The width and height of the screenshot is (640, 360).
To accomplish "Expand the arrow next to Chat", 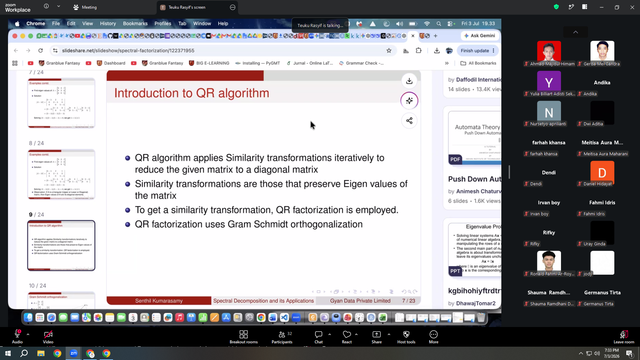I will tap(329, 334).
